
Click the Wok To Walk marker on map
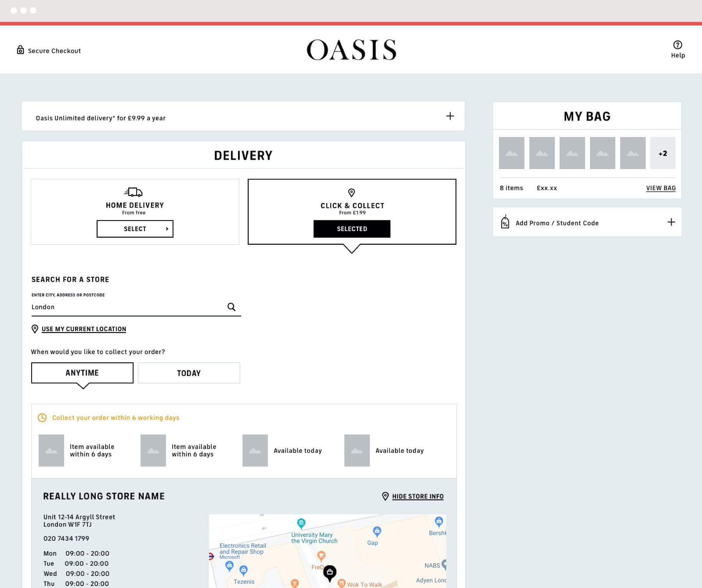click(342, 583)
